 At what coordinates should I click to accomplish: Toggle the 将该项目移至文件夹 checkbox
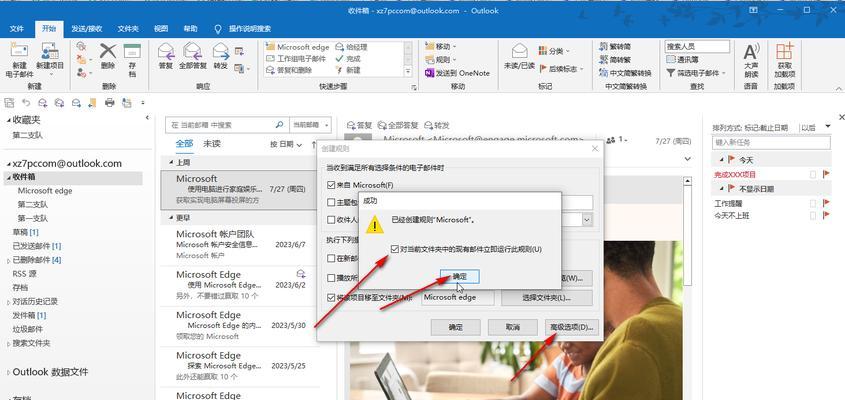tap(331, 298)
